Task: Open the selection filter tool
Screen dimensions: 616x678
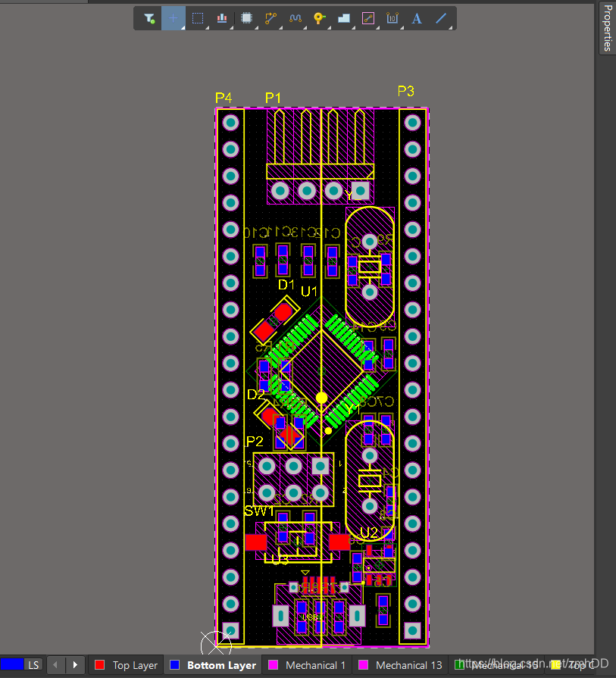Action: click(x=149, y=18)
